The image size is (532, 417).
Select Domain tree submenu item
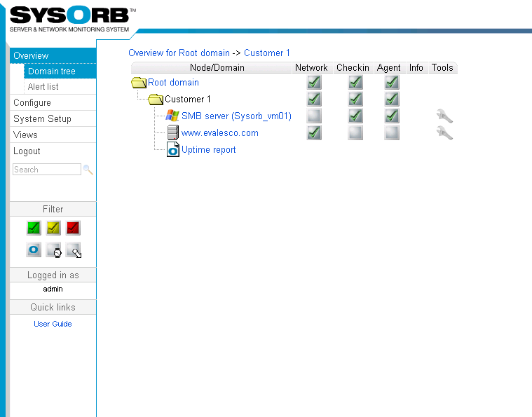60,71
